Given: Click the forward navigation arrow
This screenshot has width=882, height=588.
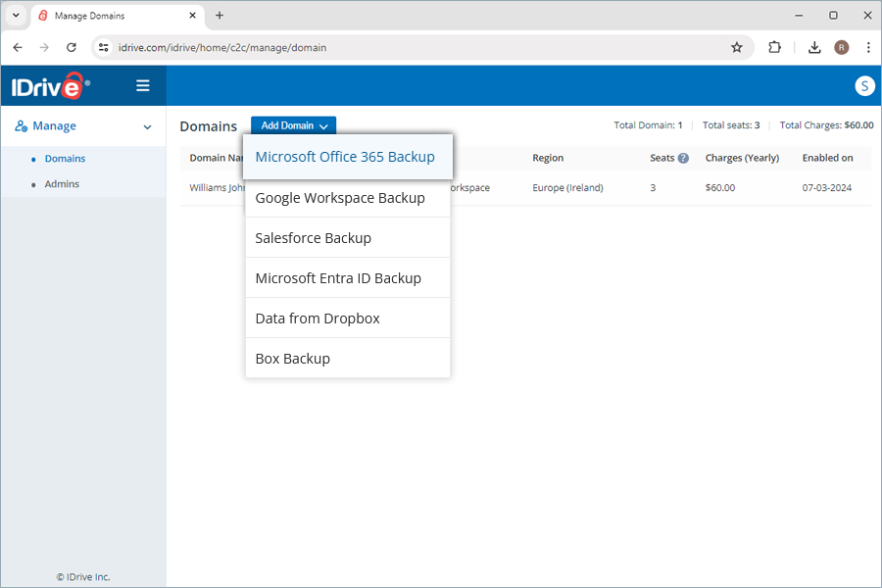Looking at the screenshot, I should pyautogui.click(x=44, y=47).
